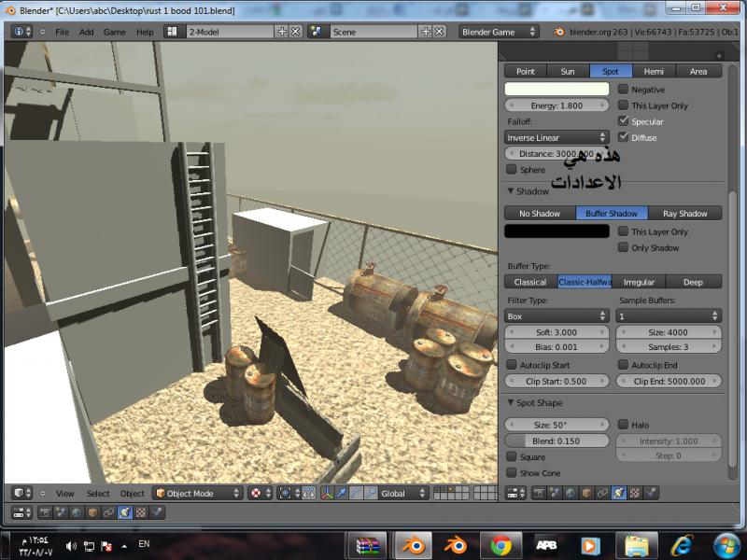Add a new screen layout with the plus icon beside 2-Model
747x560 pixels.
click(282, 32)
